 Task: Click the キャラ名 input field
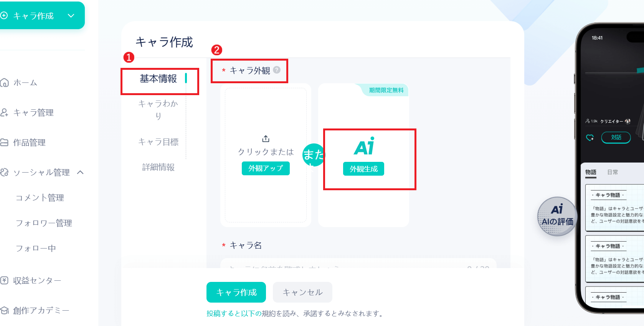tap(358, 263)
